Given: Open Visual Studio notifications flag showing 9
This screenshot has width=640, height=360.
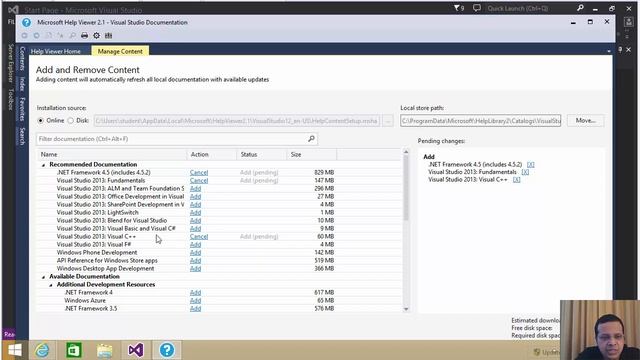Looking at the screenshot, I should click(459, 8).
